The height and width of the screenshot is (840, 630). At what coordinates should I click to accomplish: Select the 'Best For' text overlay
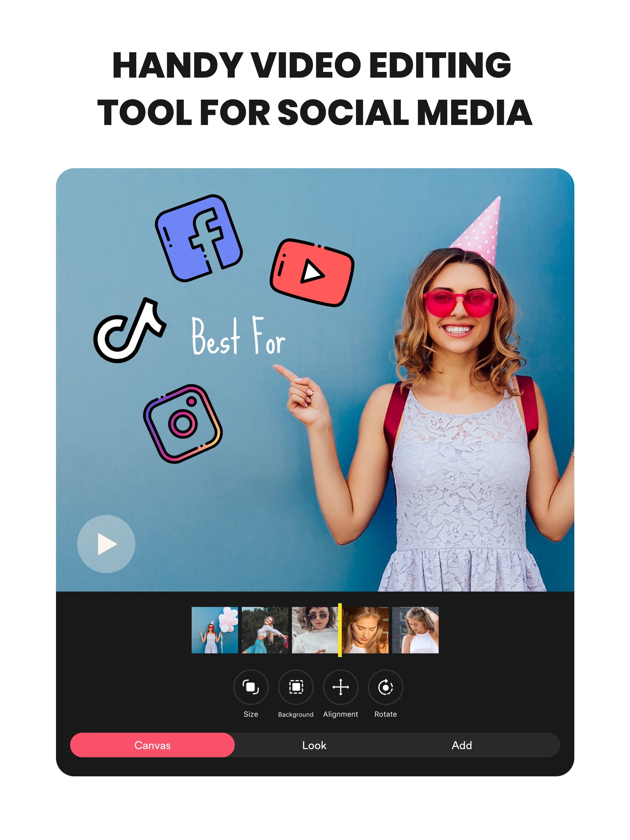click(x=238, y=336)
